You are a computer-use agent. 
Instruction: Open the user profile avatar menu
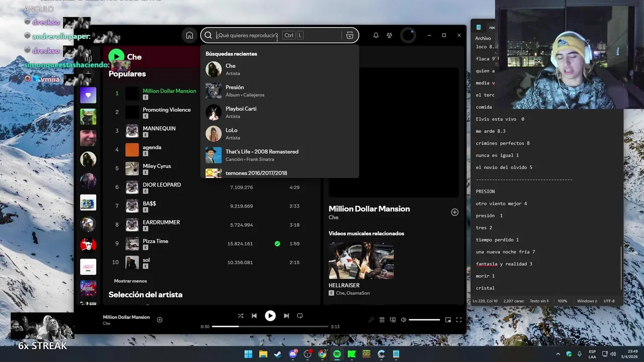tap(408, 35)
